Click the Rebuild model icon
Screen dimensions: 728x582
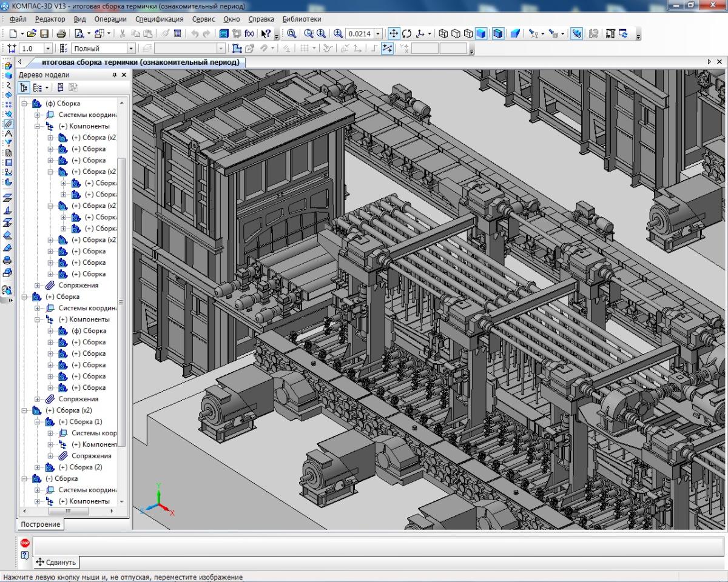point(622,34)
